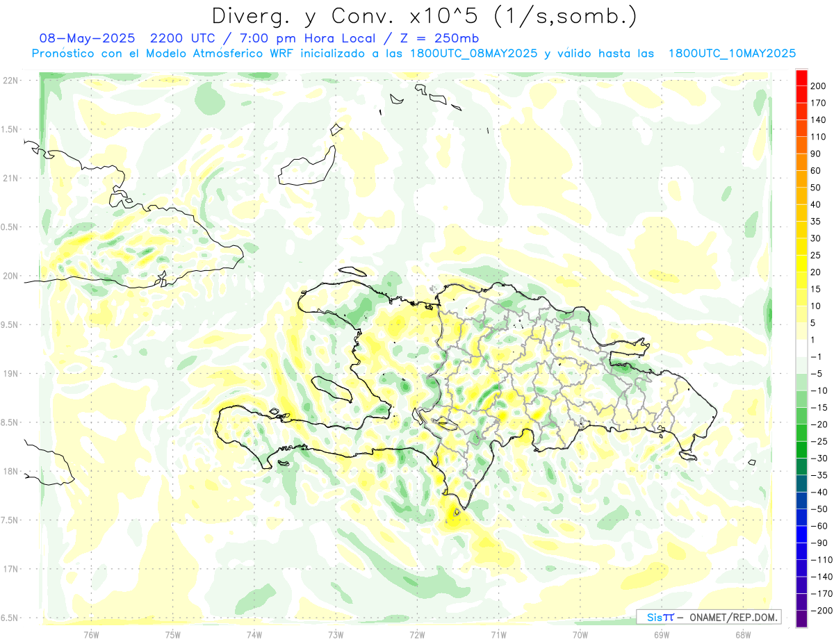
Task: Click the "200" color bar label
Action: [818, 86]
